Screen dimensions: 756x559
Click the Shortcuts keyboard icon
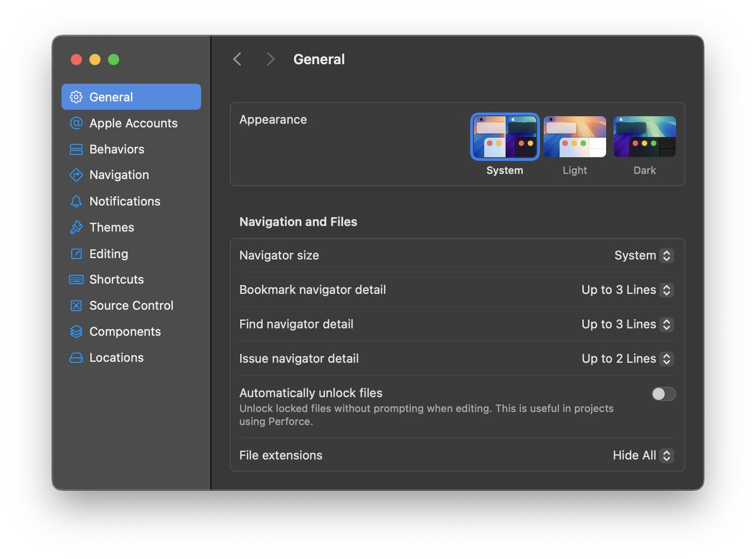click(76, 279)
